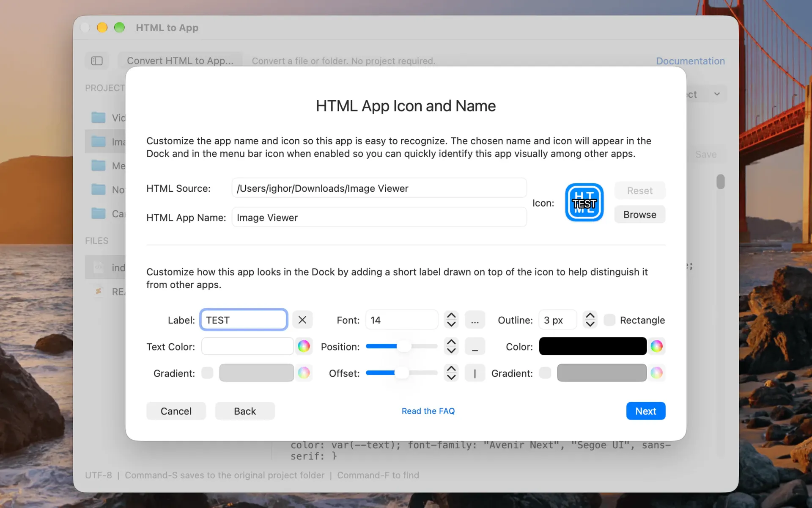Open the Text Color picker wheel
The image size is (812, 508).
coord(304,346)
